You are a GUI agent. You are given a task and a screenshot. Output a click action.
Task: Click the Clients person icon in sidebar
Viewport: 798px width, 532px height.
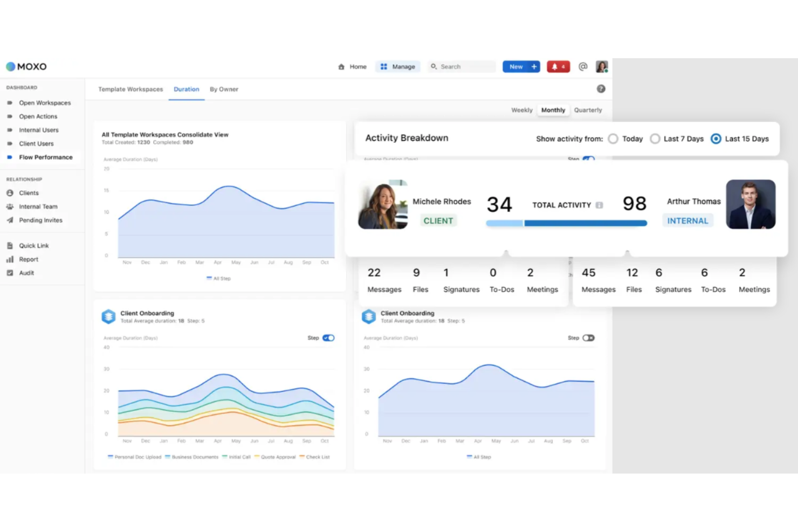[10, 193]
